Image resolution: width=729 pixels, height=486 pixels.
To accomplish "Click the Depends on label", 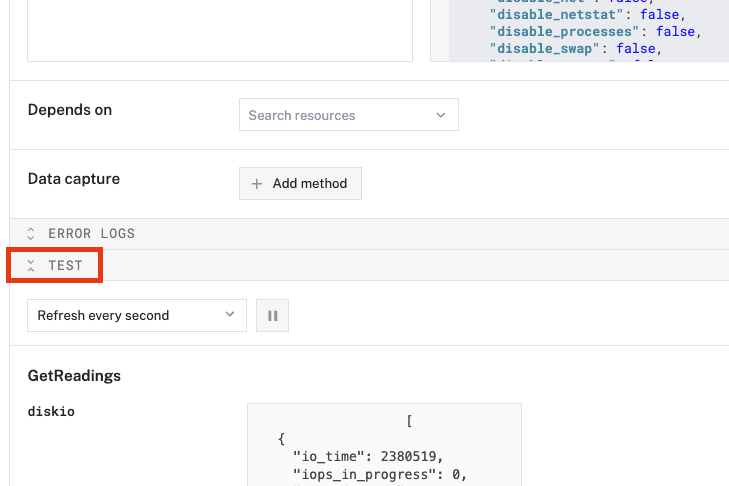I will 70,110.
